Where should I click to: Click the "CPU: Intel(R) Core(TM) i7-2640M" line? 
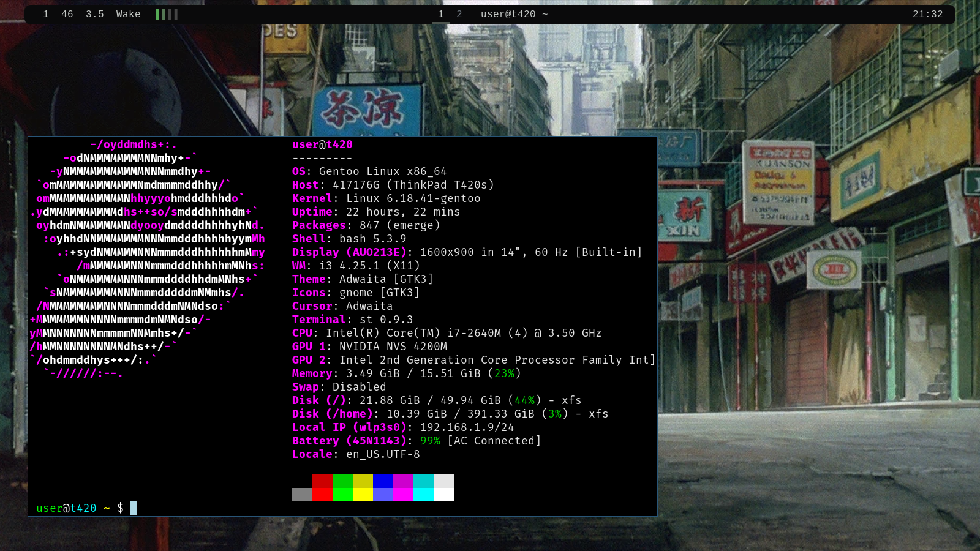click(x=447, y=333)
